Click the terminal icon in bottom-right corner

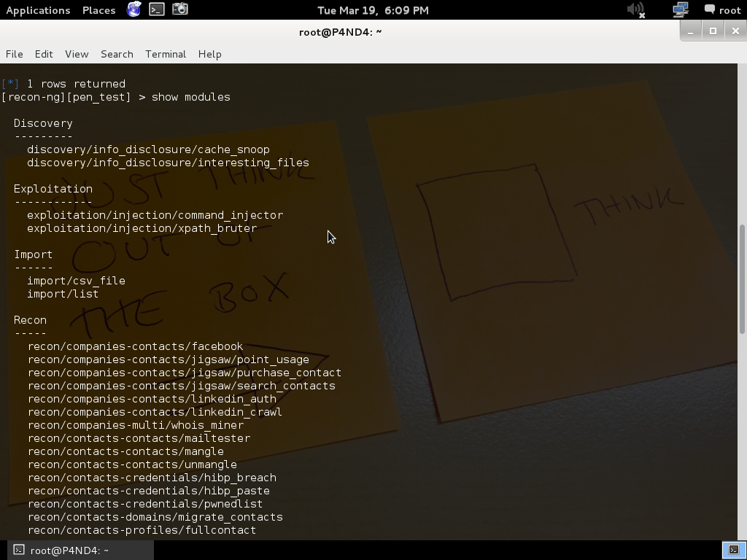pos(734,550)
